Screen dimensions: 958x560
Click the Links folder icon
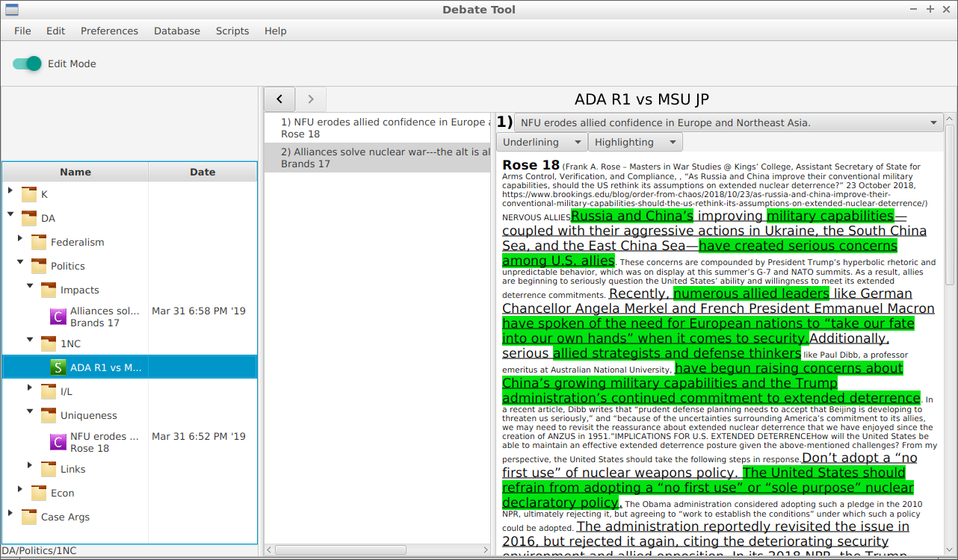(x=49, y=469)
